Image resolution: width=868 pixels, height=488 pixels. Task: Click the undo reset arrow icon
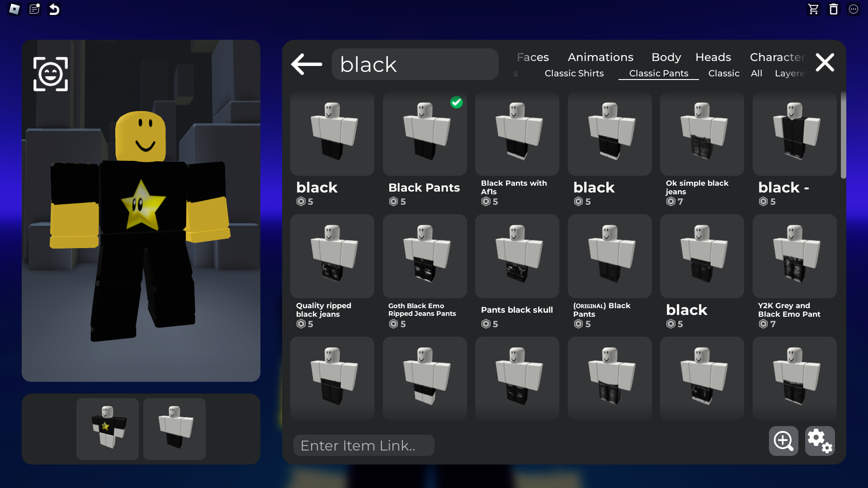[54, 9]
